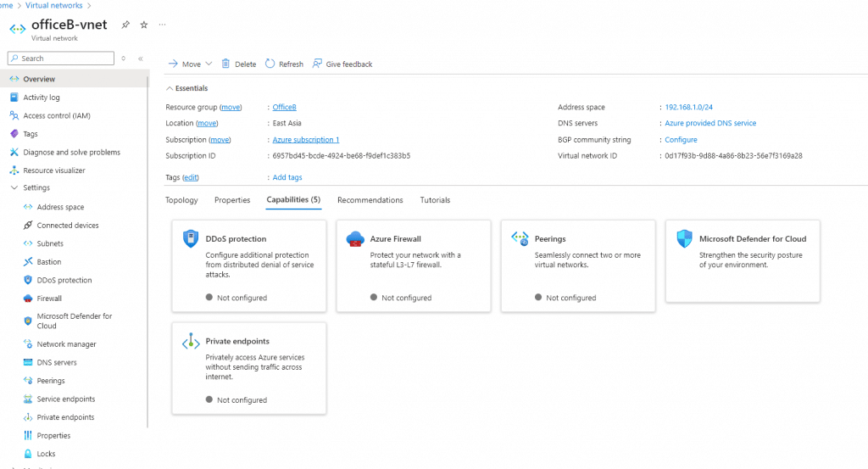
Task: Click the Delete trash can icon
Action: tap(225, 64)
